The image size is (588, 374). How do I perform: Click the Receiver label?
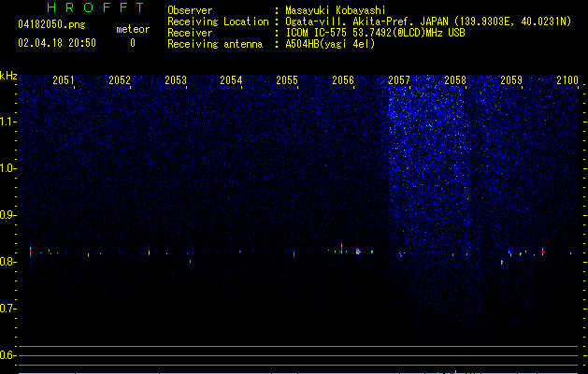(190, 33)
